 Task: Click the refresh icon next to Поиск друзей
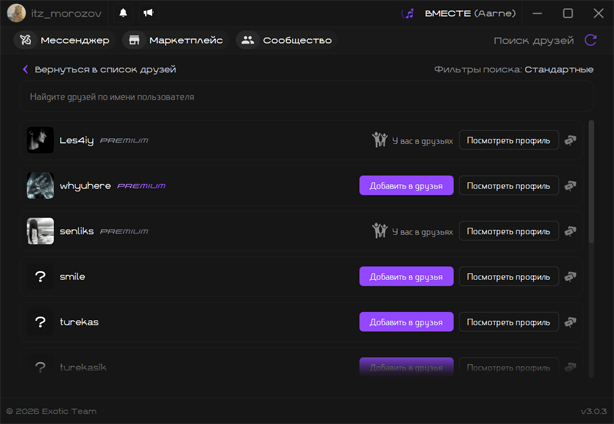(x=591, y=40)
